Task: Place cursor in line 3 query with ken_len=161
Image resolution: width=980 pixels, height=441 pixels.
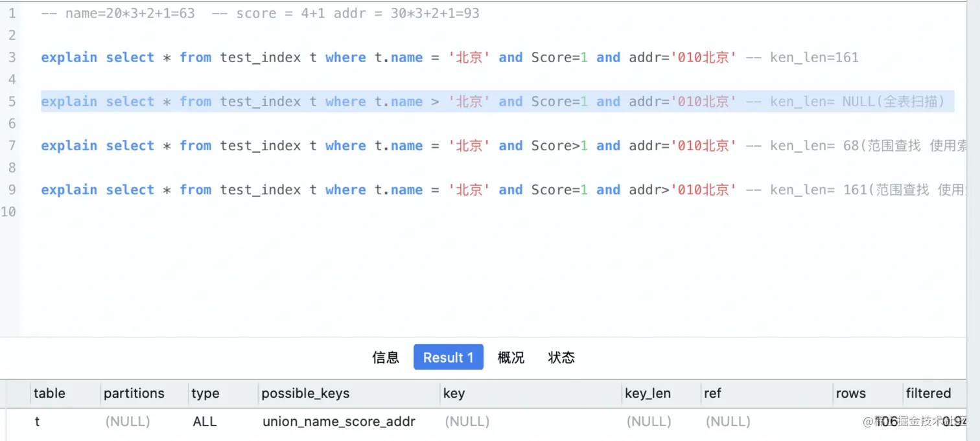Action: click(450, 58)
